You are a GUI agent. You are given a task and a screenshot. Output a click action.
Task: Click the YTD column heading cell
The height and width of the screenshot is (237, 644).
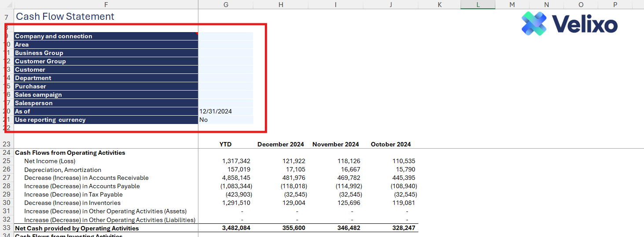pos(225,144)
